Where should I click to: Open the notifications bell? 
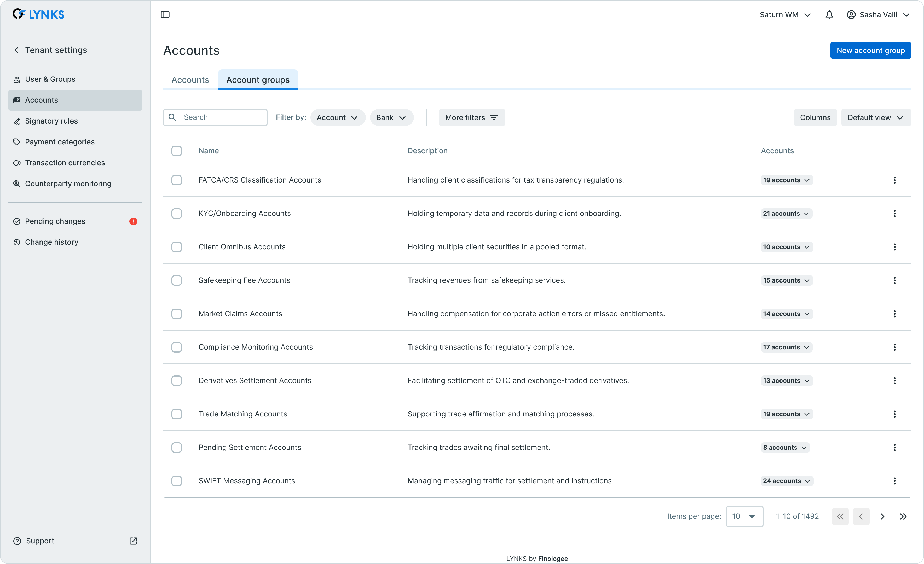point(829,15)
